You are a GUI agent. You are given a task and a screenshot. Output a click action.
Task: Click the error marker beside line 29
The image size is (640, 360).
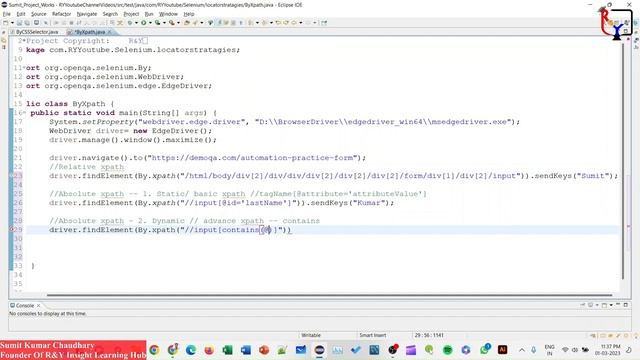click(x=11, y=229)
